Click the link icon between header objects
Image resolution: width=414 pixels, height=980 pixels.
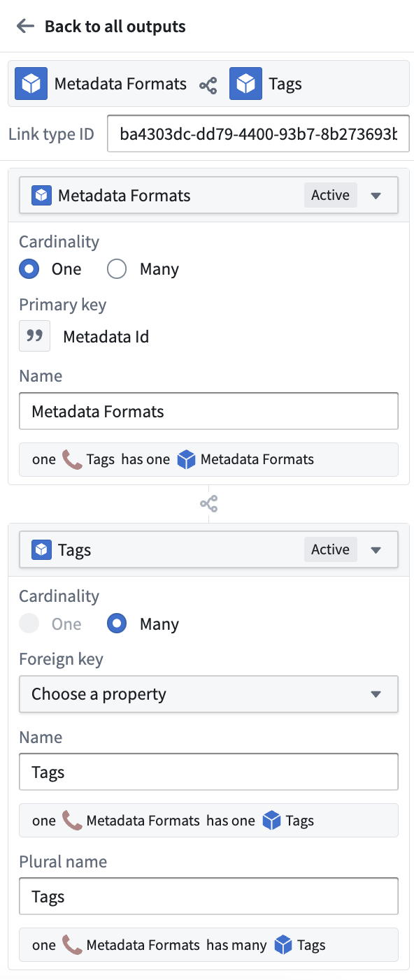[208, 85]
